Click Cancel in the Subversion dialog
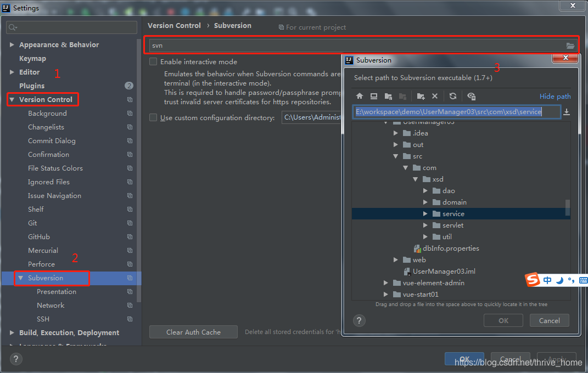 pyautogui.click(x=550, y=320)
